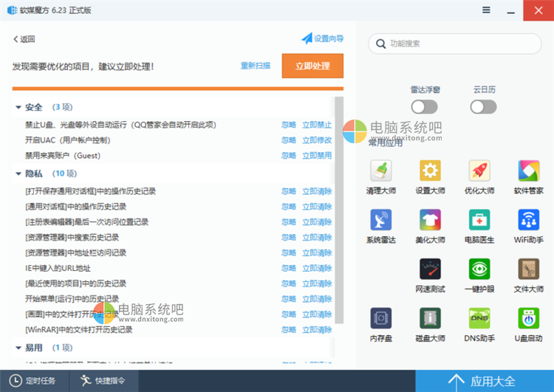The image size is (554, 392).
Task: Launch the U盘启动 USB icon
Action: coord(529,318)
